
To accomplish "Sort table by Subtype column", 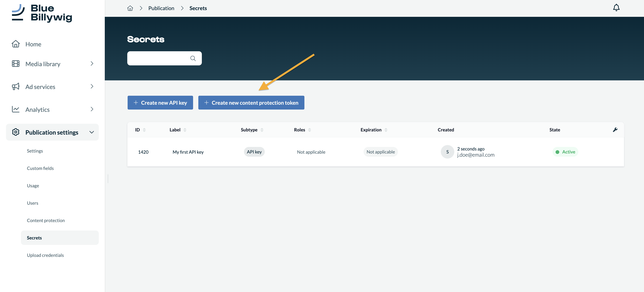I will click(x=262, y=130).
